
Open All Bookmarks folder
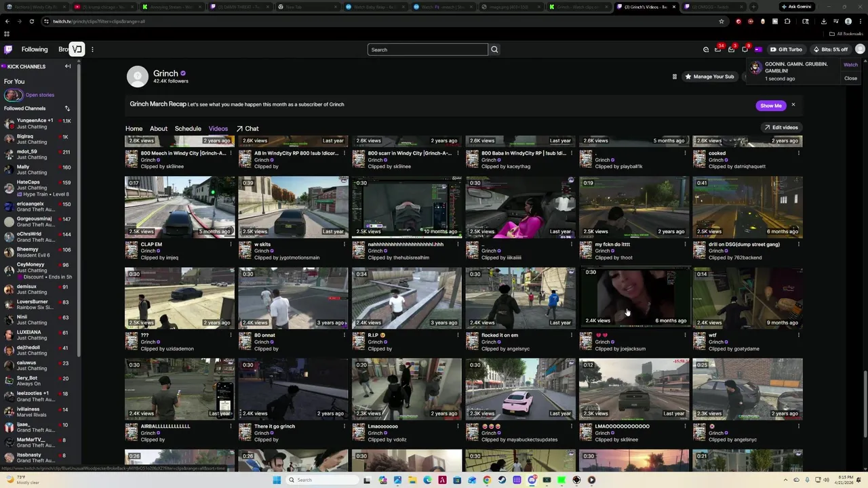(846, 34)
